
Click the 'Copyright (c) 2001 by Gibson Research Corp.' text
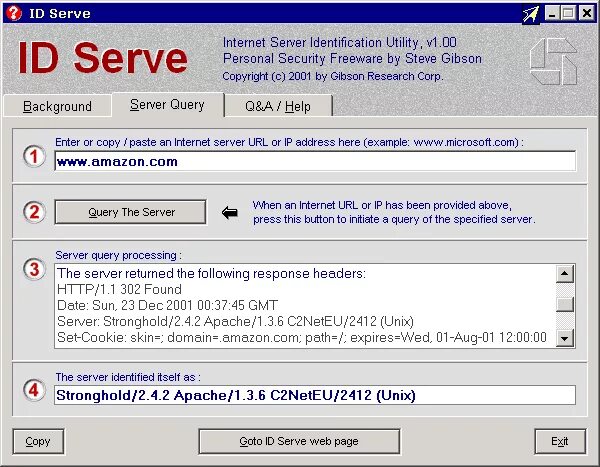333,76
